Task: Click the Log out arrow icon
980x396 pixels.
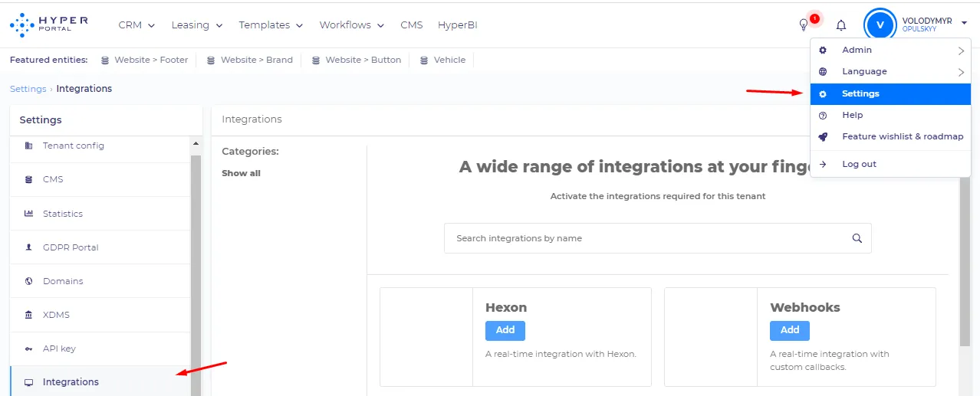Action: 823,164
